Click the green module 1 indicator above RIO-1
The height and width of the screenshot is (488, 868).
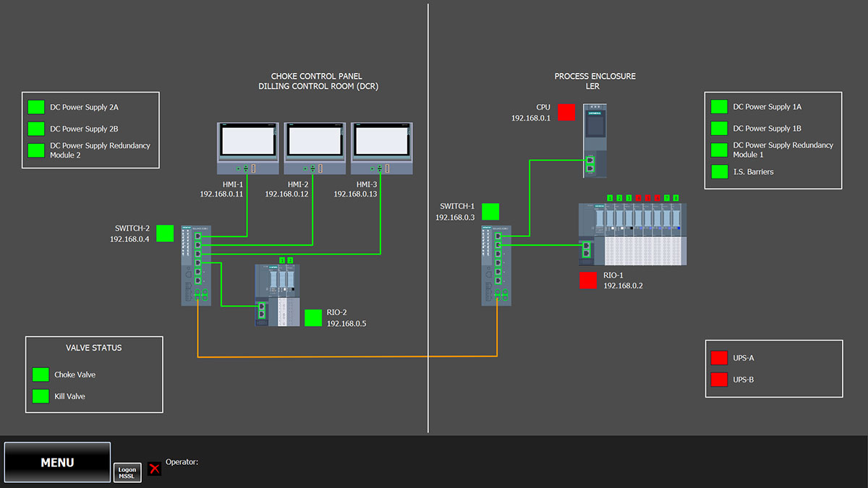[610, 197]
